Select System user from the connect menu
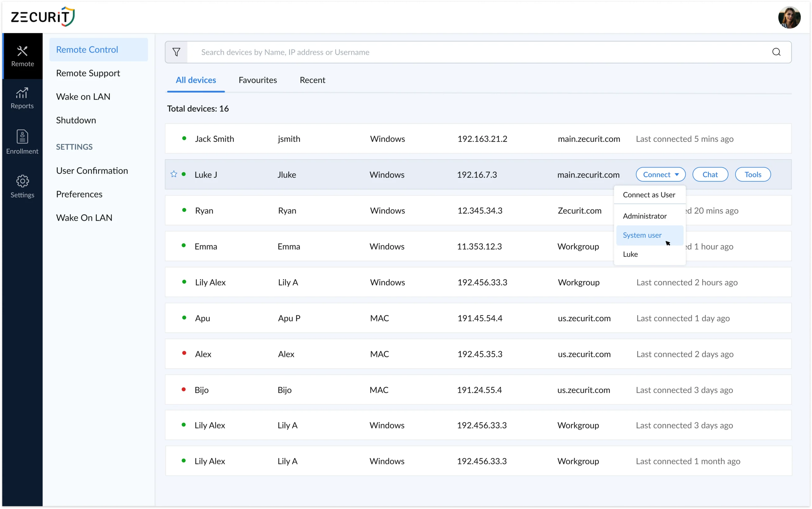 (642, 235)
